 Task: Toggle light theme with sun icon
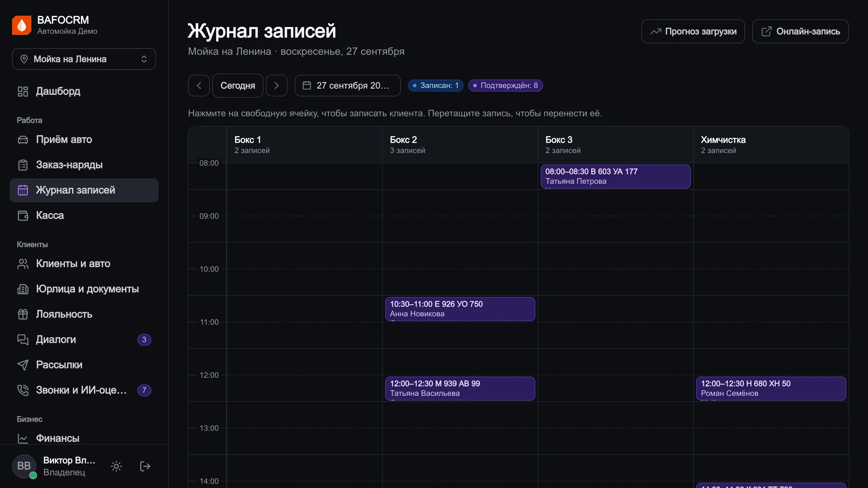pos(116,466)
